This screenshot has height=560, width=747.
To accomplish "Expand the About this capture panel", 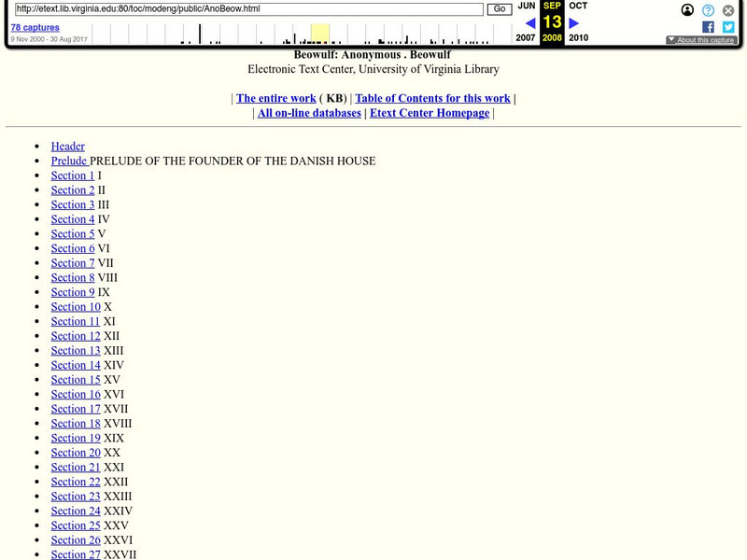I will [x=701, y=40].
